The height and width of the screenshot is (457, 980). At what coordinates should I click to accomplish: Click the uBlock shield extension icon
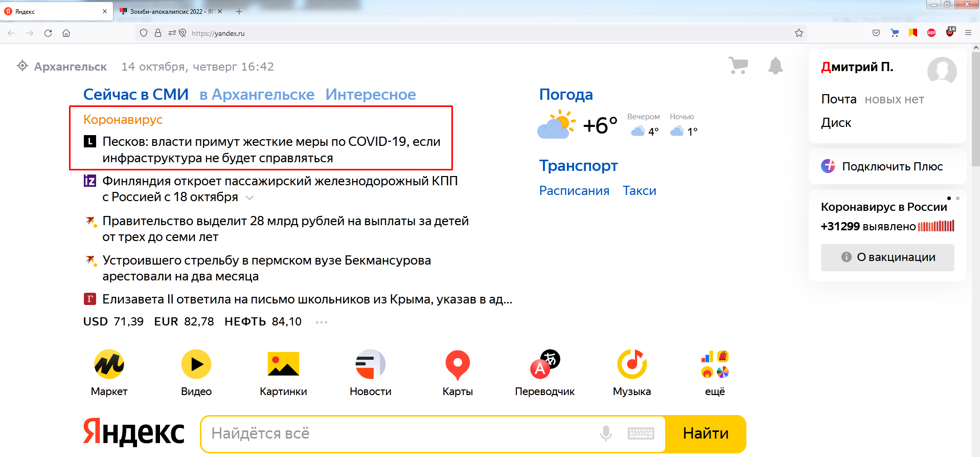950,32
